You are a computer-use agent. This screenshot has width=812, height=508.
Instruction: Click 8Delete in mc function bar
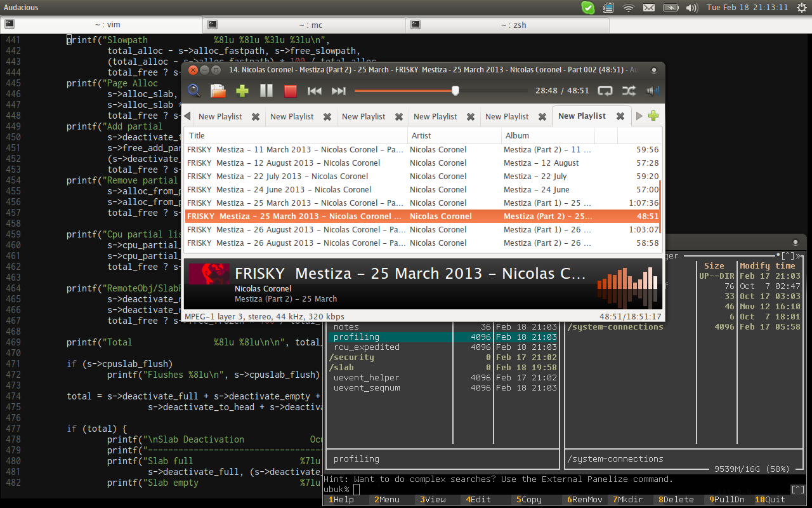point(676,500)
